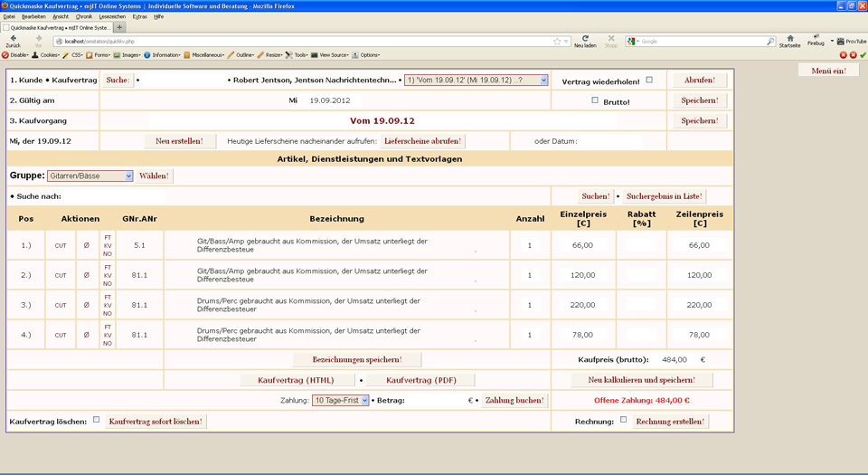The width and height of the screenshot is (868, 475).
Task: Click CUT action in position 1 row
Action: (61, 246)
